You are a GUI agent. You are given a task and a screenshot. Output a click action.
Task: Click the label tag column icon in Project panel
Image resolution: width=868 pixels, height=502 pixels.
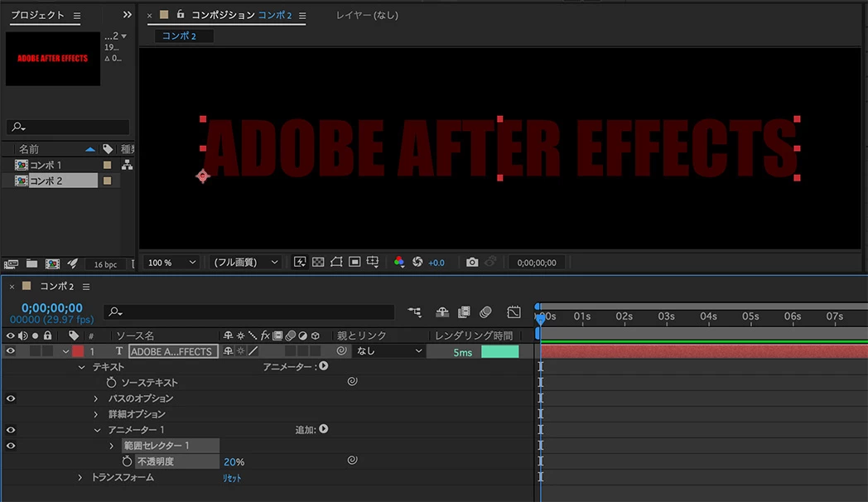click(x=108, y=148)
